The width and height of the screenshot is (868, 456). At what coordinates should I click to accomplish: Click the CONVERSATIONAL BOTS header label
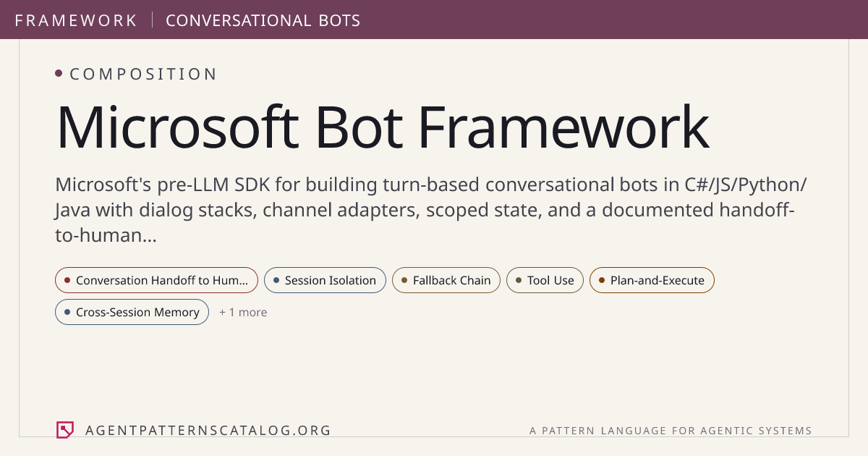pyautogui.click(x=263, y=20)
